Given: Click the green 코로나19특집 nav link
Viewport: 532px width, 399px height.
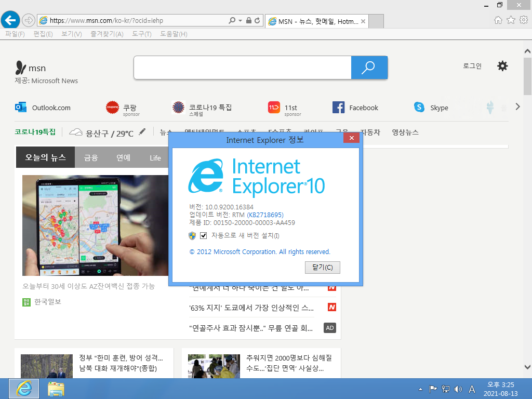Looking at the screenshot, I should click(35, 132).
